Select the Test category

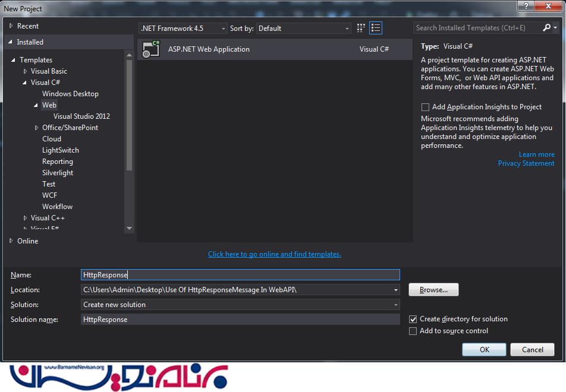49,184
